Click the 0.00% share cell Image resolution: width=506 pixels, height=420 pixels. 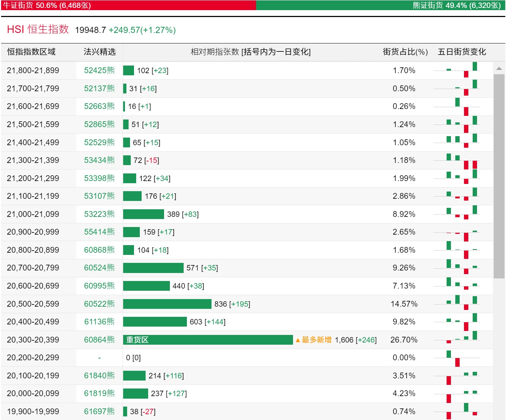pyautogui.click(x=404, y=357)
